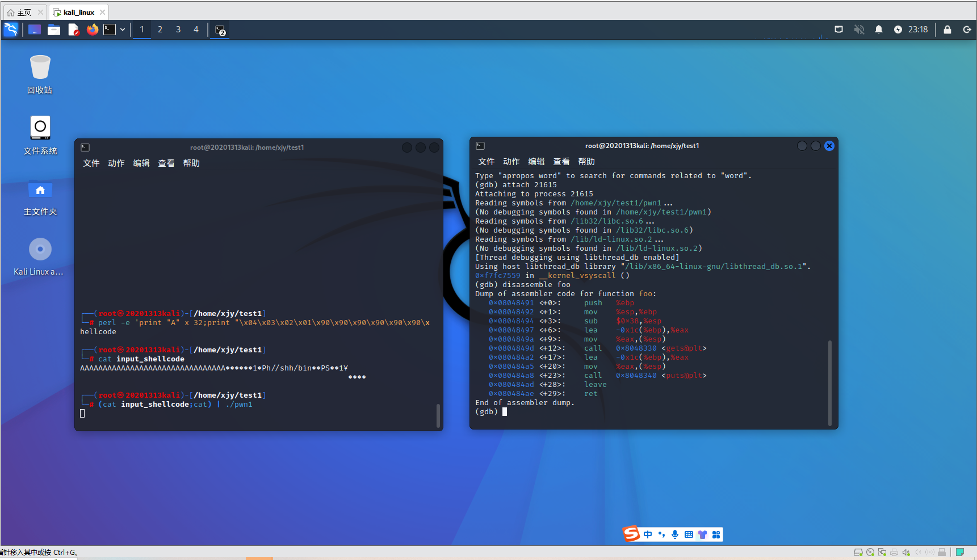Unmute the muted volume tray icon

pyautogui.click(x=859, y=30)
